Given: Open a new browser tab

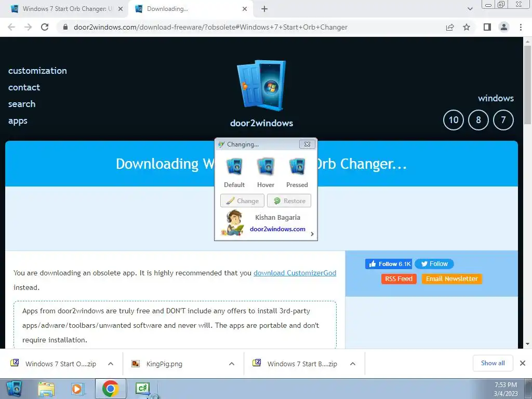Looking at the screenshot, I should [x=264, y=9].
